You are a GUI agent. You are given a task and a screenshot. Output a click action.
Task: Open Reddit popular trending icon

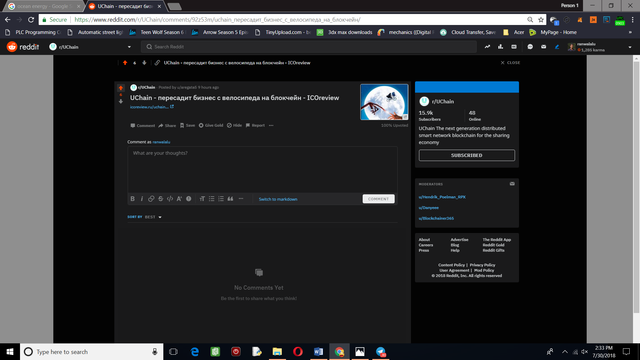point(487,47)
